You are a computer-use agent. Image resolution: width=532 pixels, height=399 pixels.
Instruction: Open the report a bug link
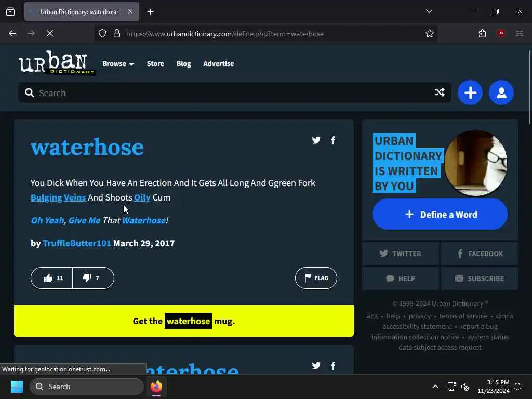coord(478,327)
